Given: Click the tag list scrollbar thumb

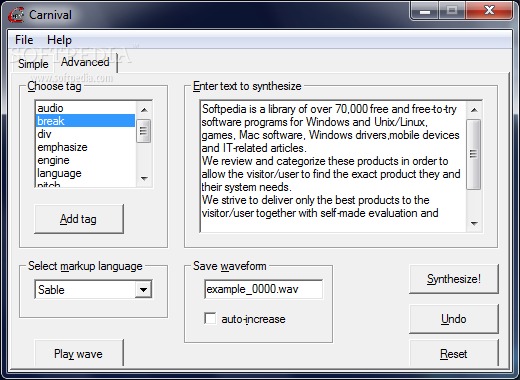Looking at the screenshot, I should click(144, 131).
